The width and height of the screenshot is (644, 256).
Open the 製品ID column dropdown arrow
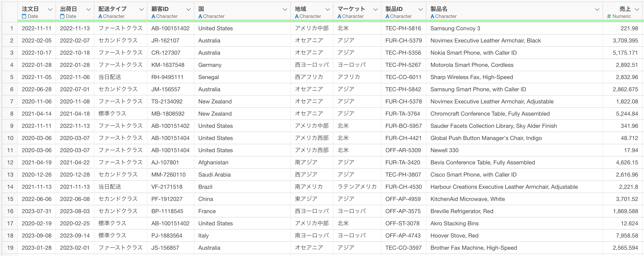420,10
